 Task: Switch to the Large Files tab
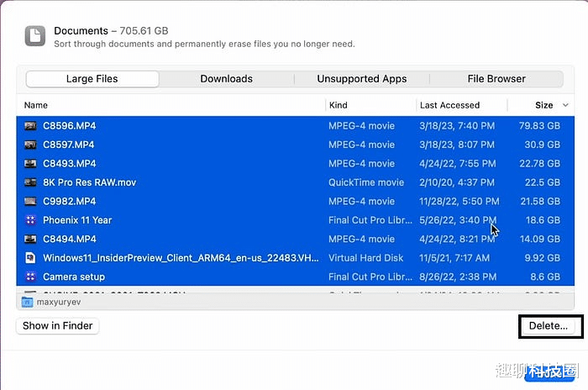[92, 79]
